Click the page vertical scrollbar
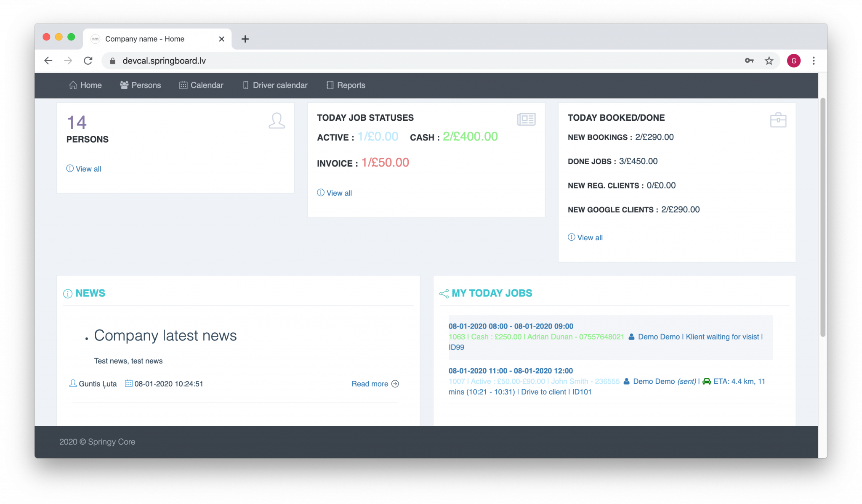862x504 pixels. point(823,217)
